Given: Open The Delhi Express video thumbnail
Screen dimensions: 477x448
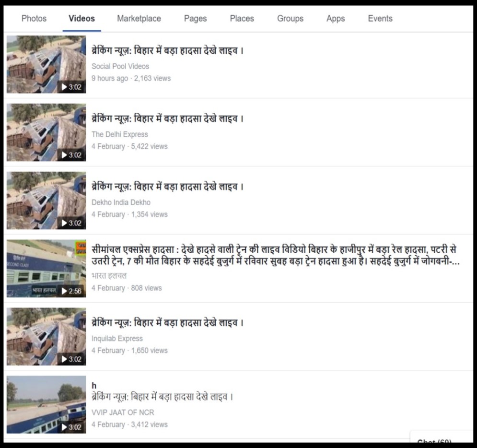Looking at the screenshot, I should click(46, 132).
